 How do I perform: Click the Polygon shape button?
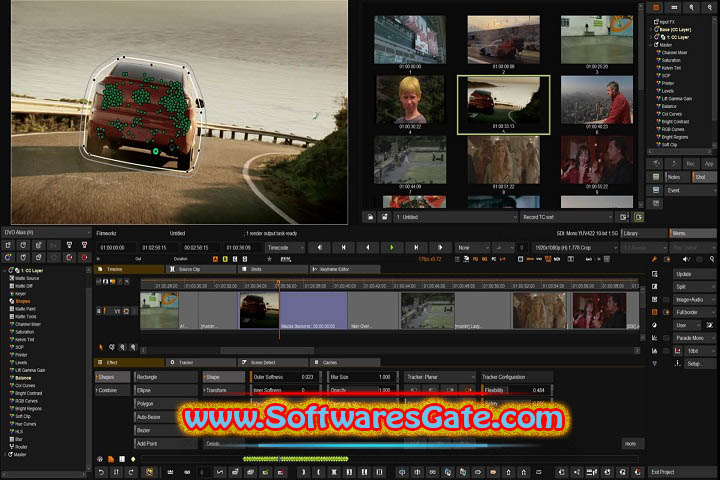[166, 403]
